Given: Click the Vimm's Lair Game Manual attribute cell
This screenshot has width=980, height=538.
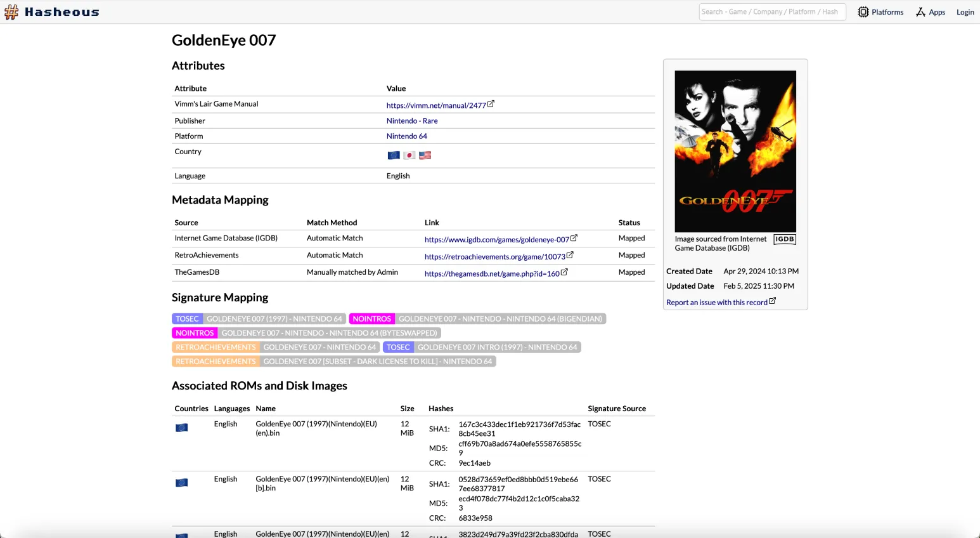Looking at the screenshot, I should [217, 104].
